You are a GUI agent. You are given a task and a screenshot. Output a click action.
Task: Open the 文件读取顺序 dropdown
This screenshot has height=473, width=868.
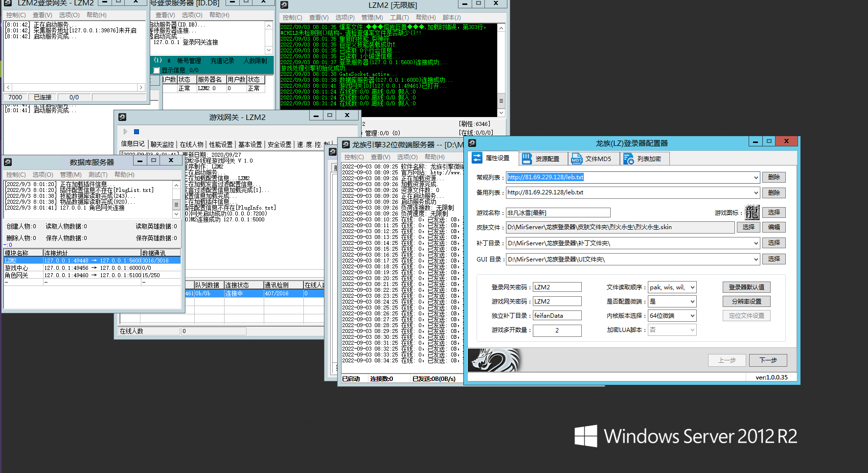(x=692, y=287)
